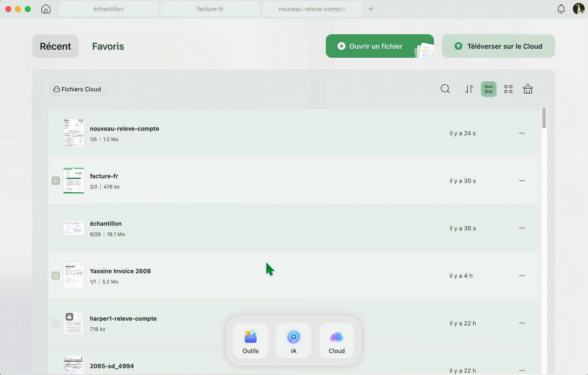Launch the IA assistant
Image resolution: width=588 pixels, height=375 pixels.
[x=294, y=341]
